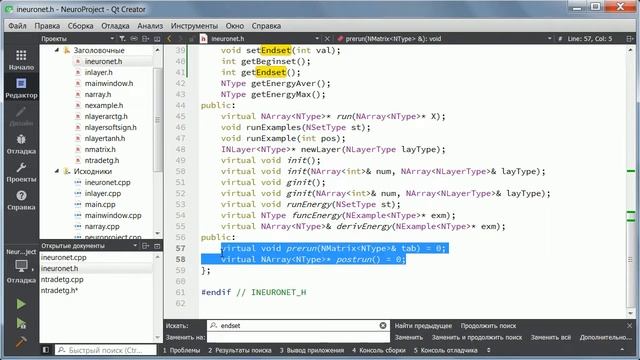
Task: Split the Открытые документы panel
Action: pos(146,246)
